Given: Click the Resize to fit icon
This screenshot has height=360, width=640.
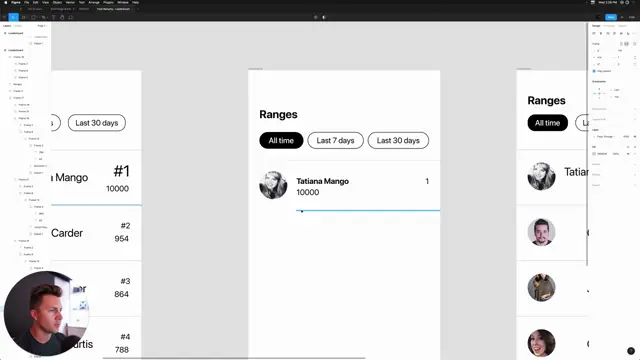Looking at the screenshot, I should click(635, 44).
